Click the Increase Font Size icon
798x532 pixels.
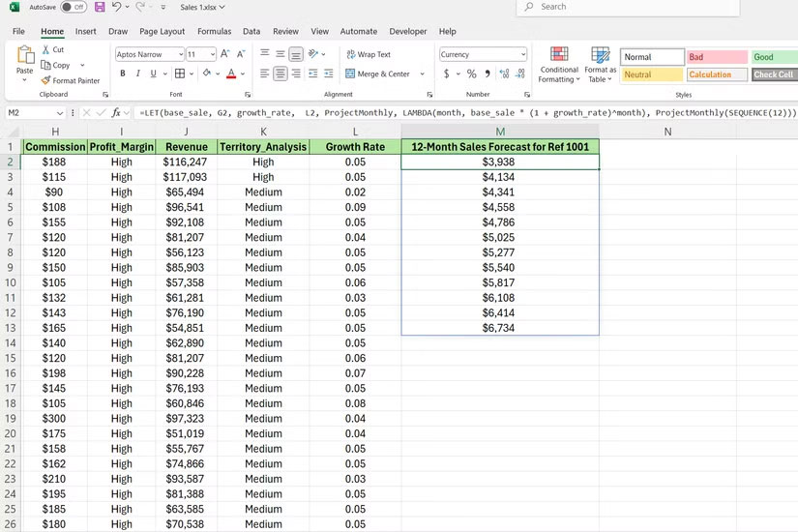coord(225,54)
